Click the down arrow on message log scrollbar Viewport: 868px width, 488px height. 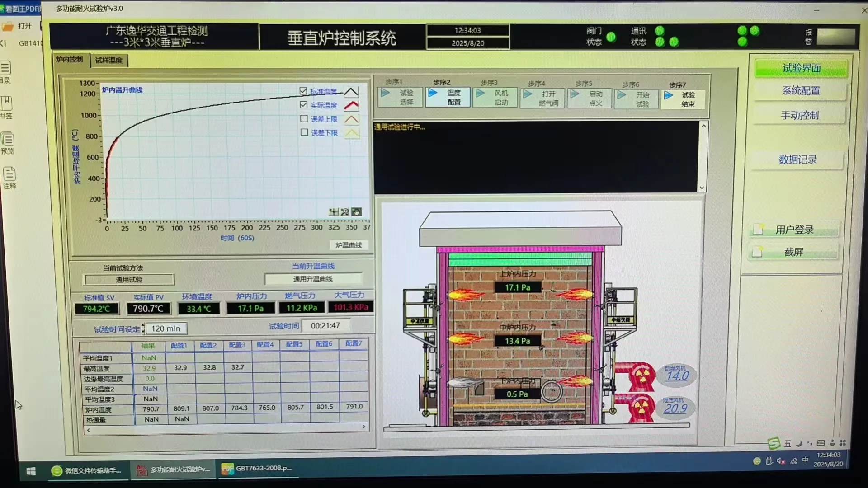(702, 187)
